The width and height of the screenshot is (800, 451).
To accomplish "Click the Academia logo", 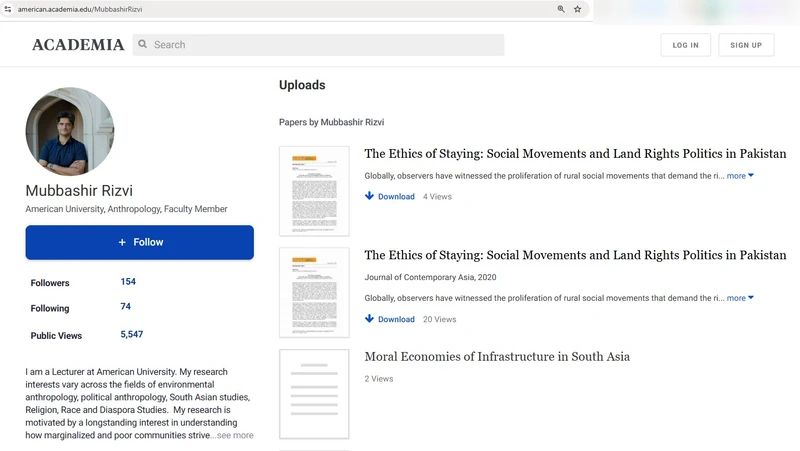I will pyautogui.click(x=78, y=45).
